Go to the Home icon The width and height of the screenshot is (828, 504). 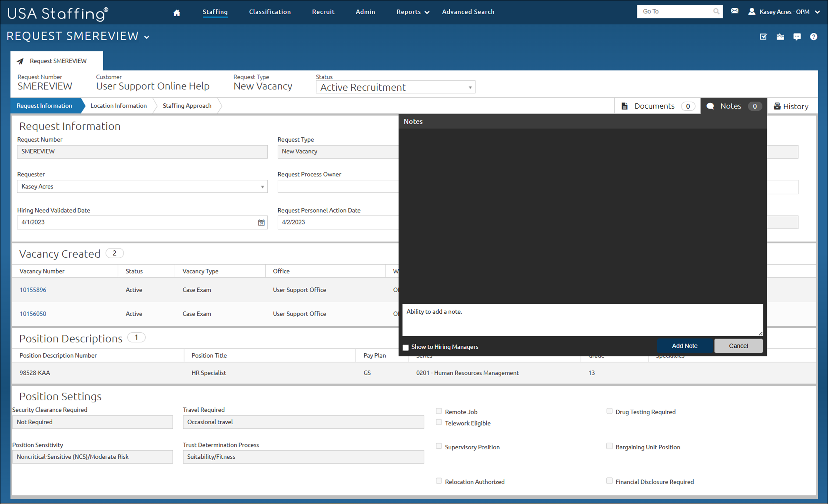coord(176,13)
